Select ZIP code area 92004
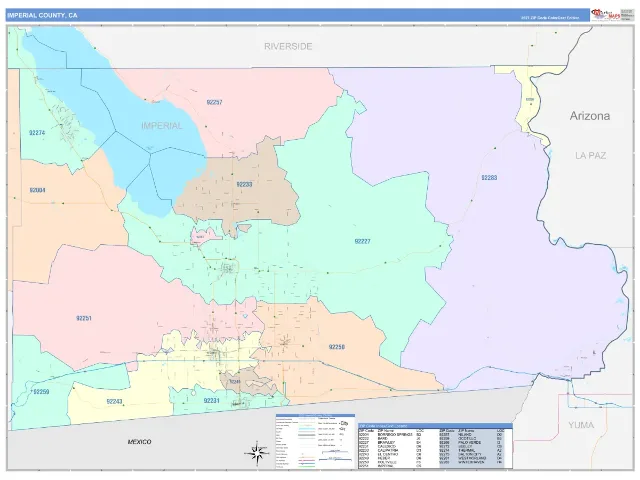Image resolution: width=640 pixels, height=480 pixels. coord(37,190)
